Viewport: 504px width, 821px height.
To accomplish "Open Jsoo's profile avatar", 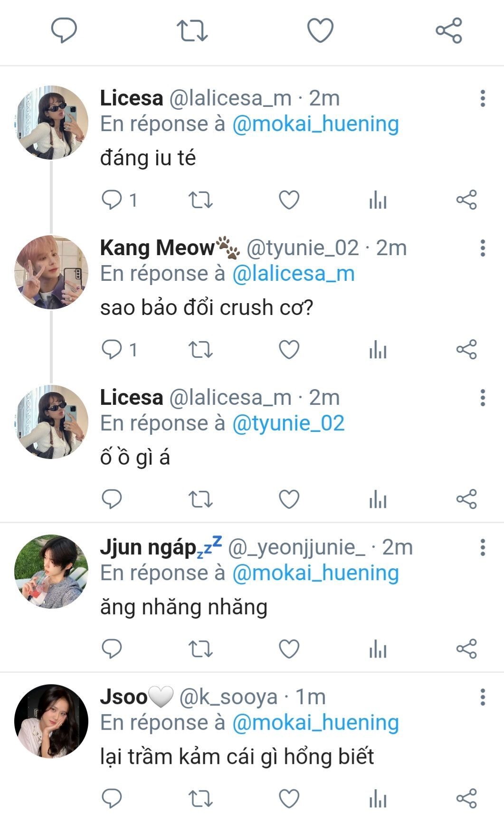I will (x=51, y=721).
